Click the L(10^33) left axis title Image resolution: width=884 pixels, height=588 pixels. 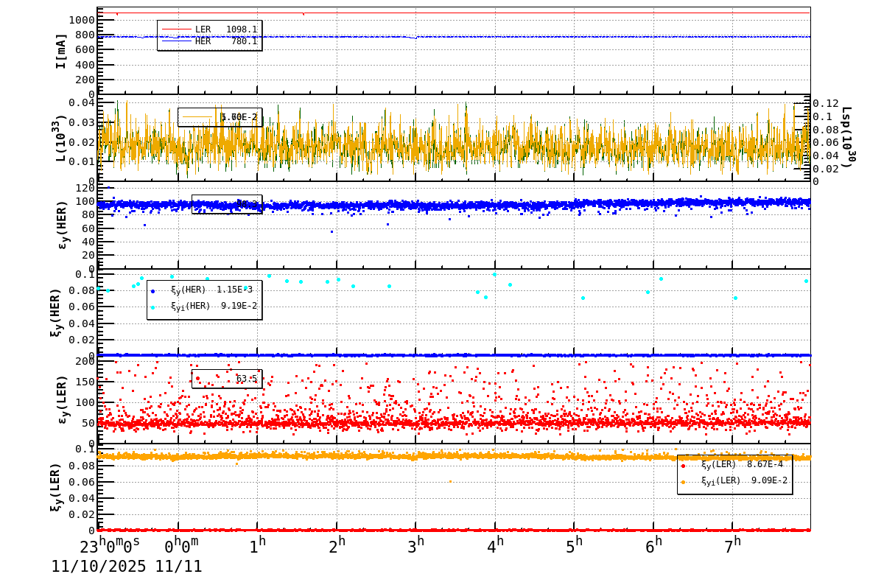pyautogui.click(x=59, y=138)
